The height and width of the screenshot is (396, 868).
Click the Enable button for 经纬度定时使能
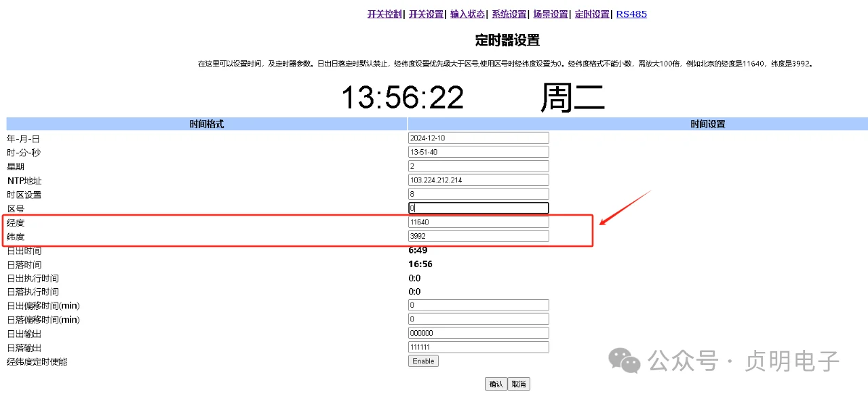423,361
